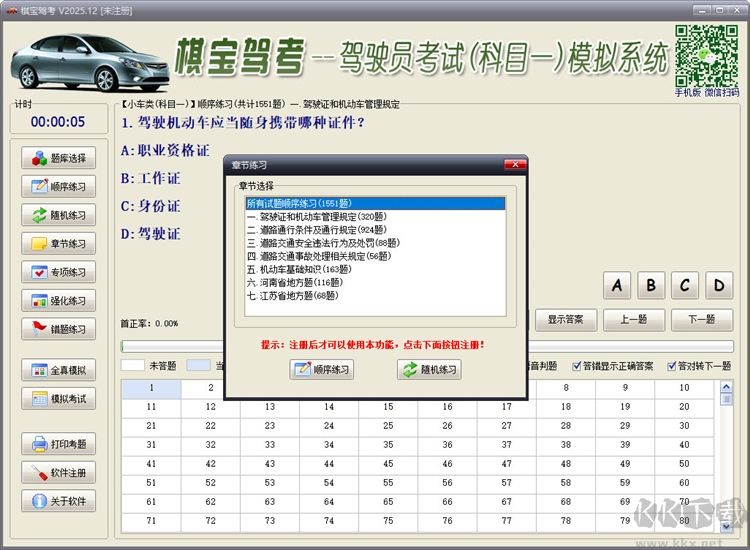Open 题库选择 question bank button
Viewport: 750px width, 550px height.
coord(58,158)
